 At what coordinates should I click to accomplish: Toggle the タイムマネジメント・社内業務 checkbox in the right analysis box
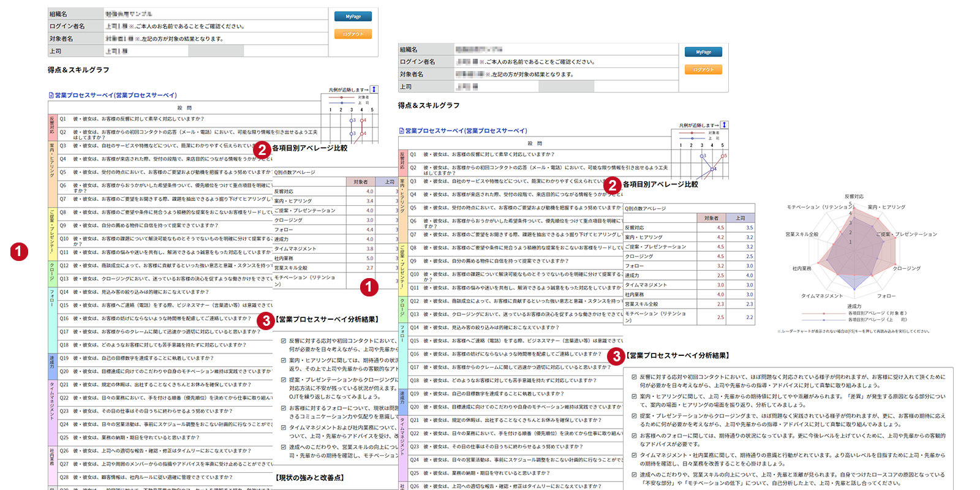[x=634, y=455]
